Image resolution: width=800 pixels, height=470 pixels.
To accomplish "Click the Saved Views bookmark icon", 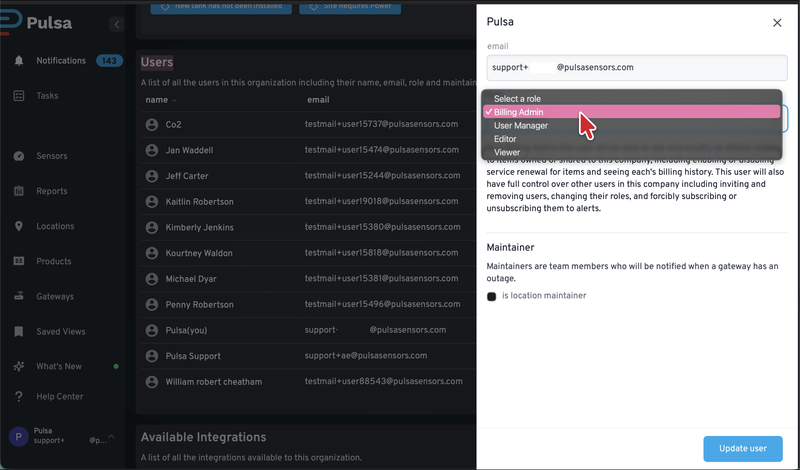I will [19, 332].
